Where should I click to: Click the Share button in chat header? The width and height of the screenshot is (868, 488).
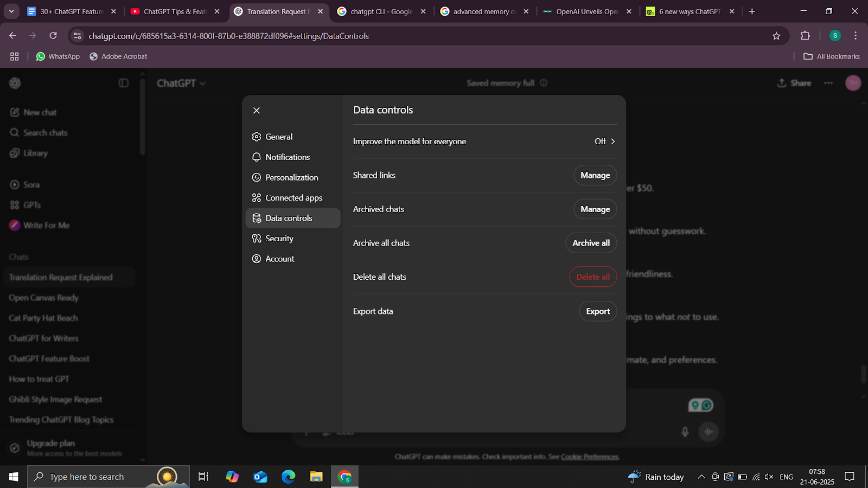(x=794, y=83)
